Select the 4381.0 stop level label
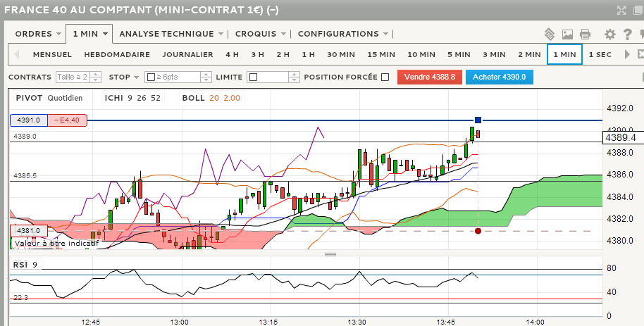Image resolution: width=644 pixels, height=326 pixels. coord(29,231)
